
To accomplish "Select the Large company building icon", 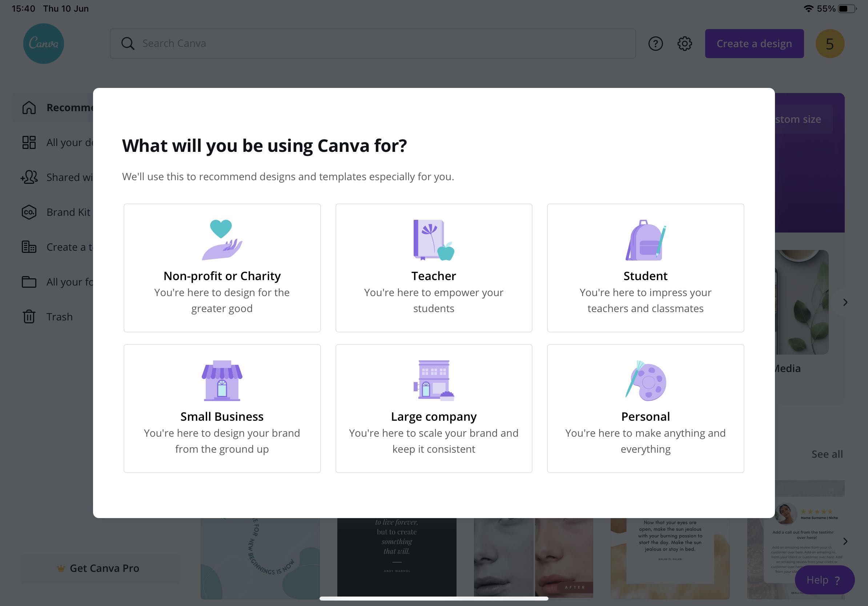I will point(434,380).
